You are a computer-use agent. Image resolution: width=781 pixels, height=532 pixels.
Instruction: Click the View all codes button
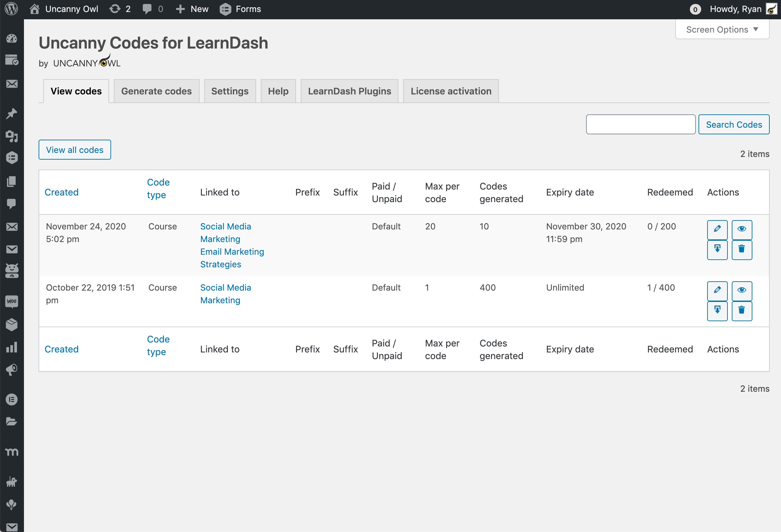(75, 150)
